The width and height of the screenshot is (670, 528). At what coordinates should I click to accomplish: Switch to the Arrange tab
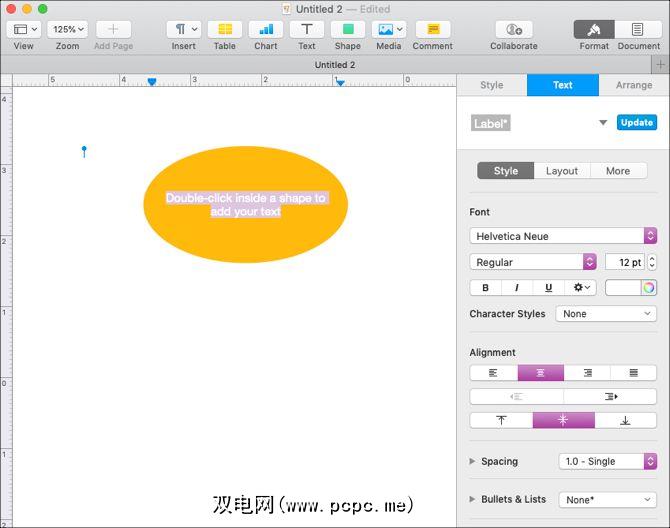point(634,85)
